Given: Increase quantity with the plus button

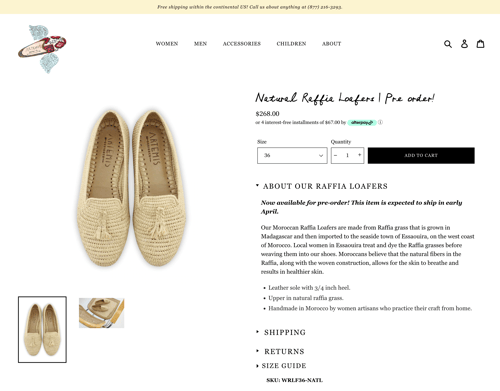Looking at the screenshot, I should click(359, 155).
